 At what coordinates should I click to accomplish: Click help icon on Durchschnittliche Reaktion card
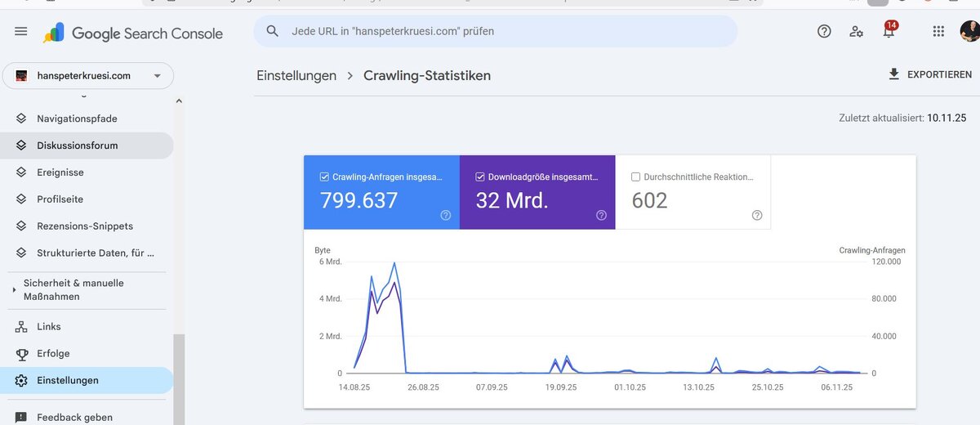(757, 216)
